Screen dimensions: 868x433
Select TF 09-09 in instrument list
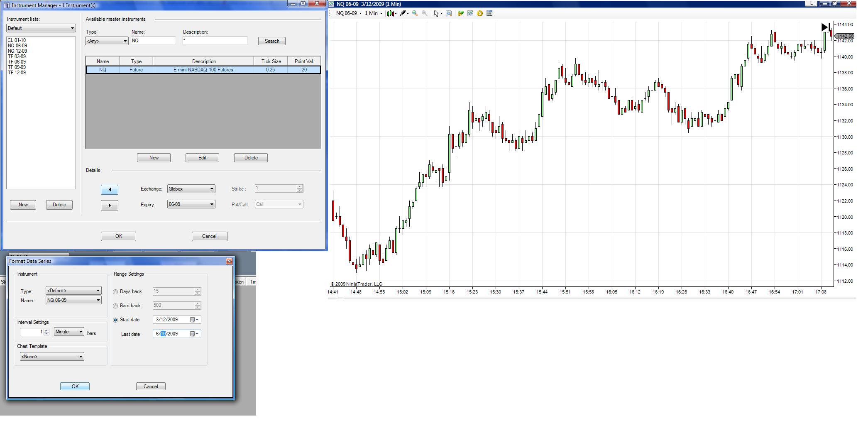click(x=17, y=67)
